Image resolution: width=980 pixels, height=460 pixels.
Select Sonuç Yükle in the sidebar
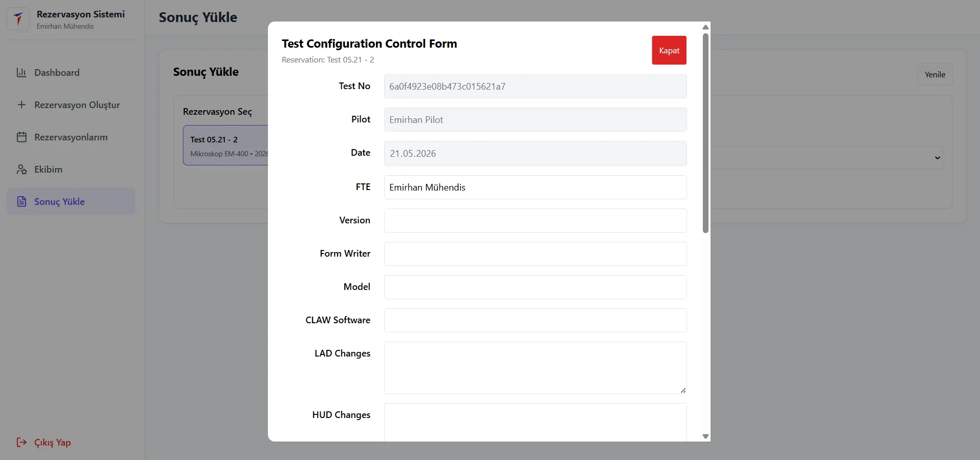tap(71, 202)
